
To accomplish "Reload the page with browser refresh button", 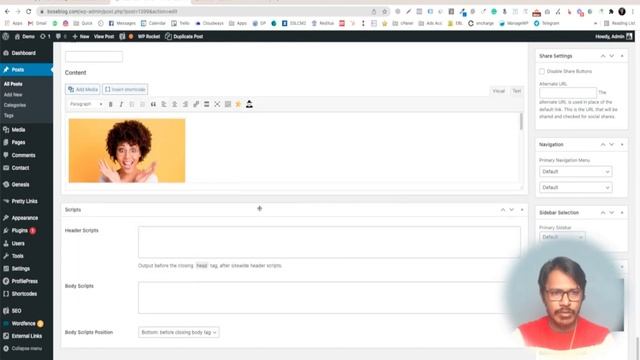I will [x=29, y=11].
